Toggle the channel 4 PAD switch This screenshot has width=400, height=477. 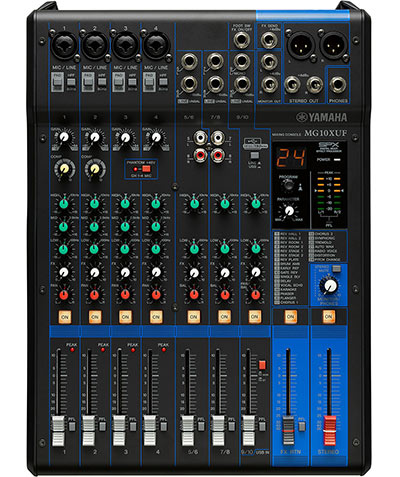pyautogui.click(x=149, y=82)
